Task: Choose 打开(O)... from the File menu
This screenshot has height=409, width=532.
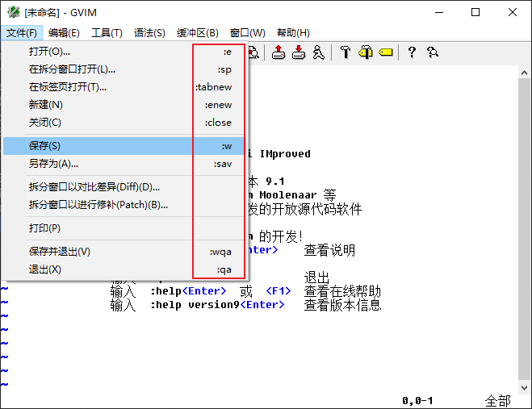Action: coord(124,52)
